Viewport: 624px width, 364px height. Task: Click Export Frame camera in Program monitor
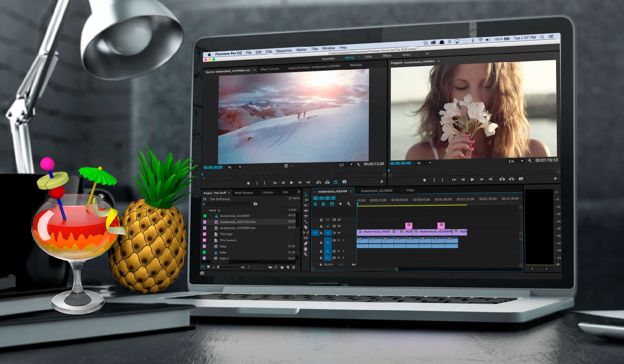[521, 179]
